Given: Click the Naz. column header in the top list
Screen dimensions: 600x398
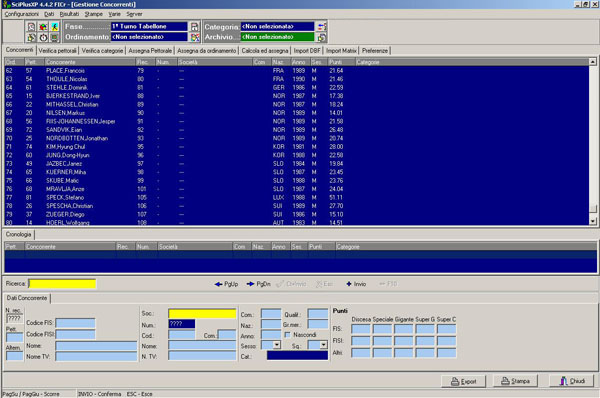Looking at the screenshot, I should tap(281, 62).
